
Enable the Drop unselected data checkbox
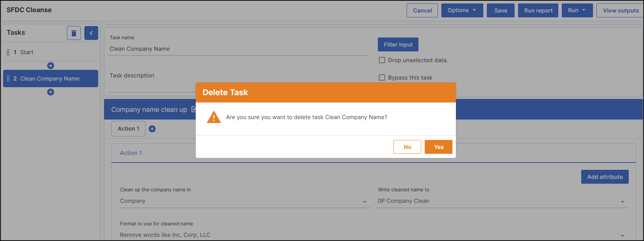(x=382, y=60)
